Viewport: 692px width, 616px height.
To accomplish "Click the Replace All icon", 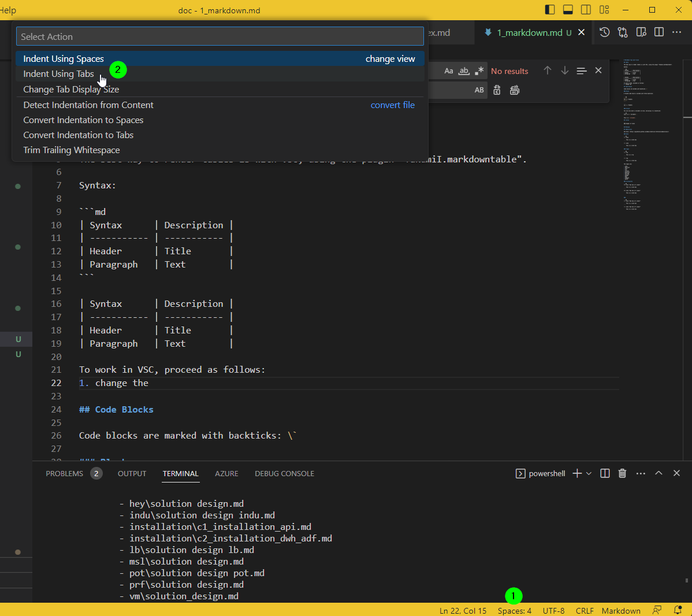I will click(x=515, y=90).
